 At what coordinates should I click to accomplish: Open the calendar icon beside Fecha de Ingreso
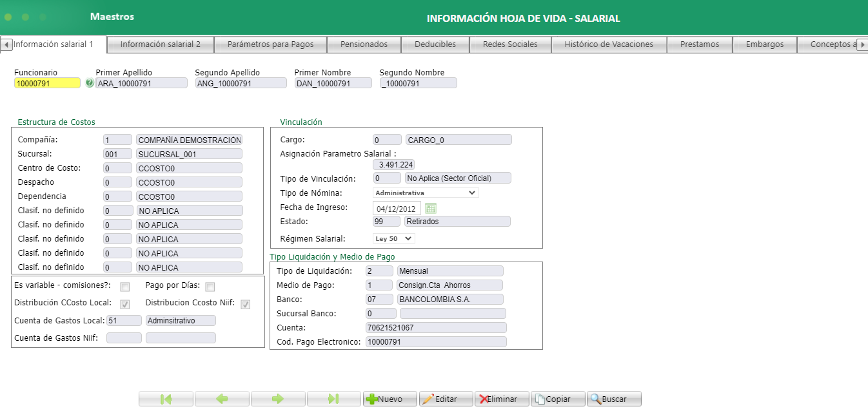coord(430,207)
